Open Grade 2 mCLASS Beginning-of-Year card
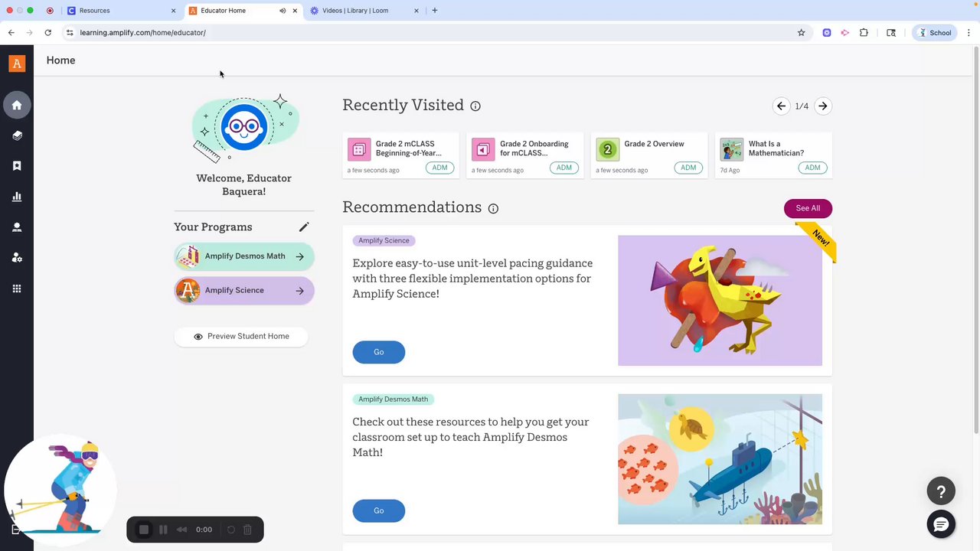This screenshot has height=551, width=980. pyautogui.click(x=401, y=155)
